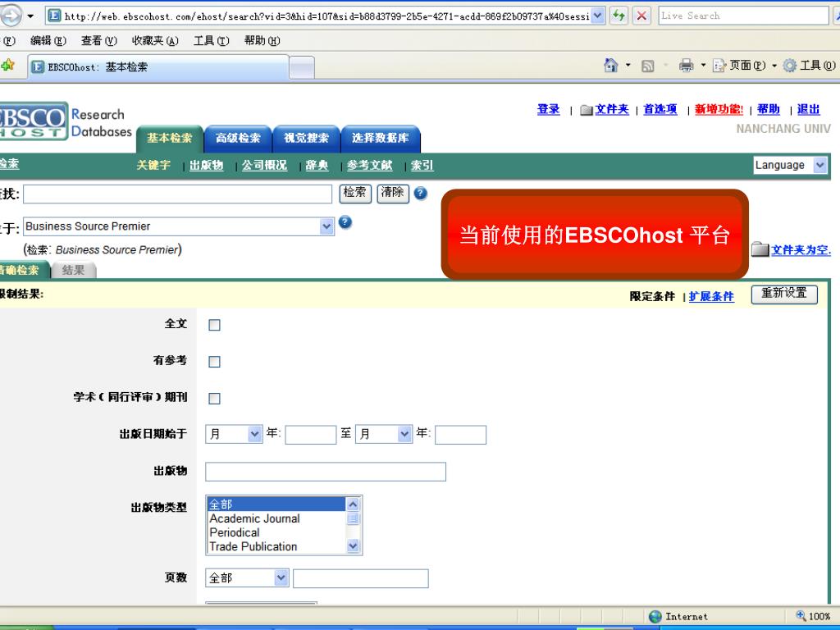Switch to the 选择数据库 tab
Screen dimensions: 840x630
381,138
